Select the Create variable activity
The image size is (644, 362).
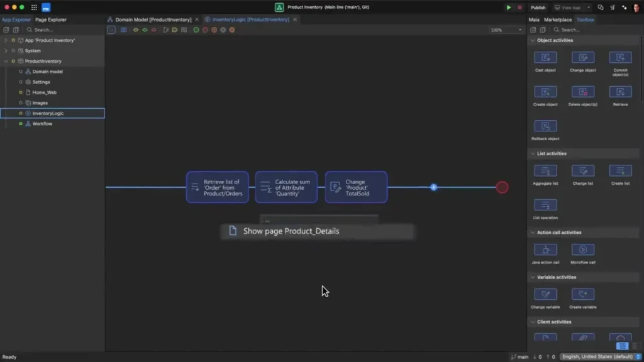click(583, 295)
